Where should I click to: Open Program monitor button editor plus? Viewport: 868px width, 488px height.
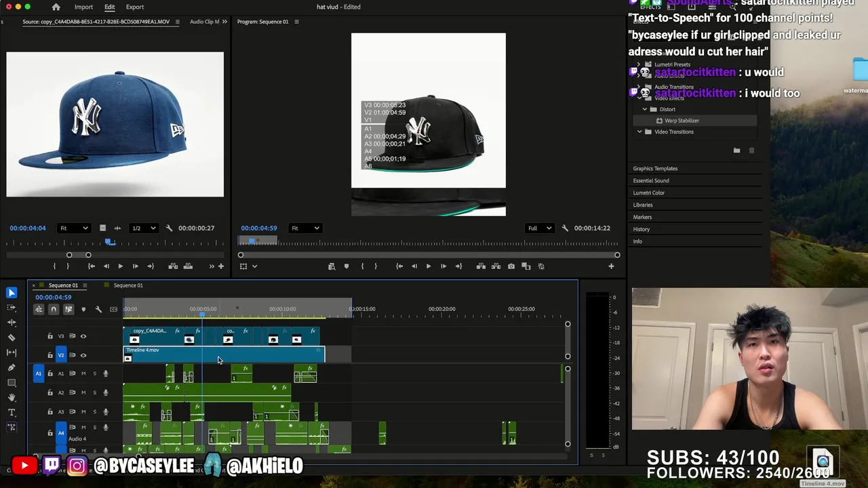[x=611, y=266]
